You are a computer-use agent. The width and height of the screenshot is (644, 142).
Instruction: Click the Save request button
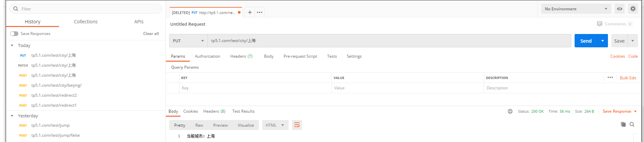coord(619,41)
